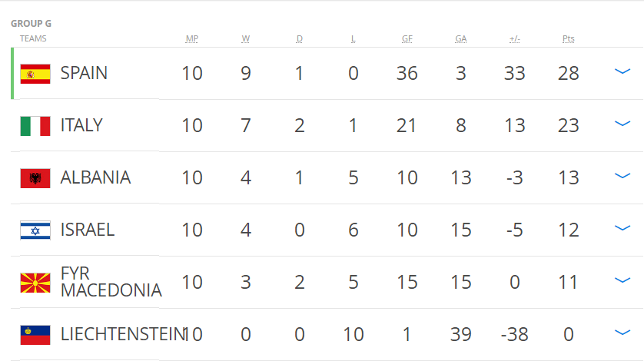Expand the Italy row details chevron
Screen dimensions: 644x361
[x=622, y=124]
